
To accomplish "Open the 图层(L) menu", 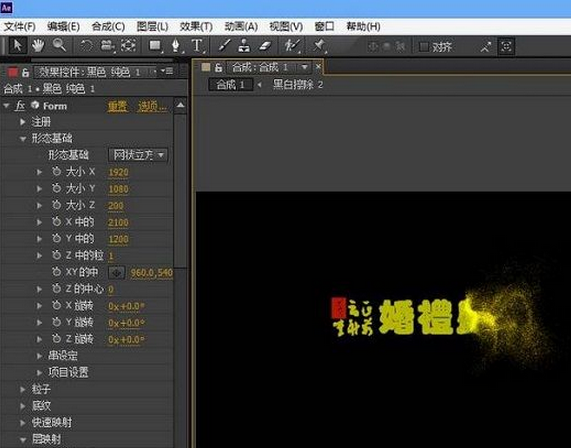I will point(152,27).
